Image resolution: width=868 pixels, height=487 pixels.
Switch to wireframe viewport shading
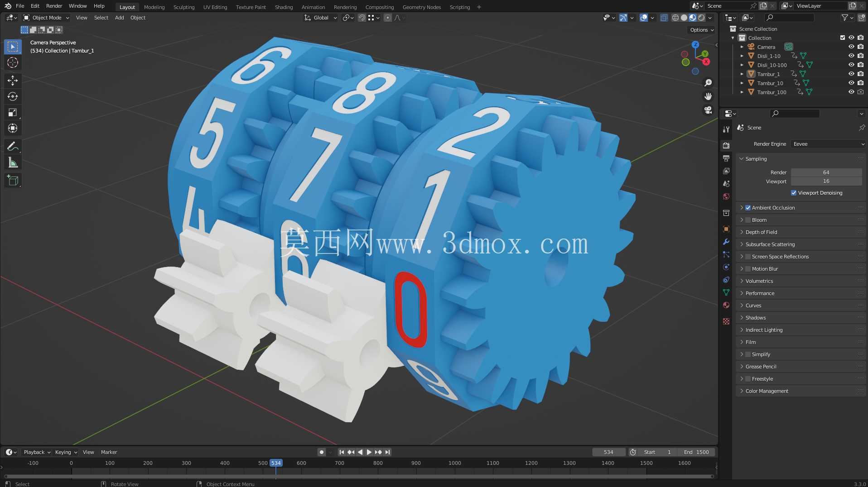[x=675, y=18]
